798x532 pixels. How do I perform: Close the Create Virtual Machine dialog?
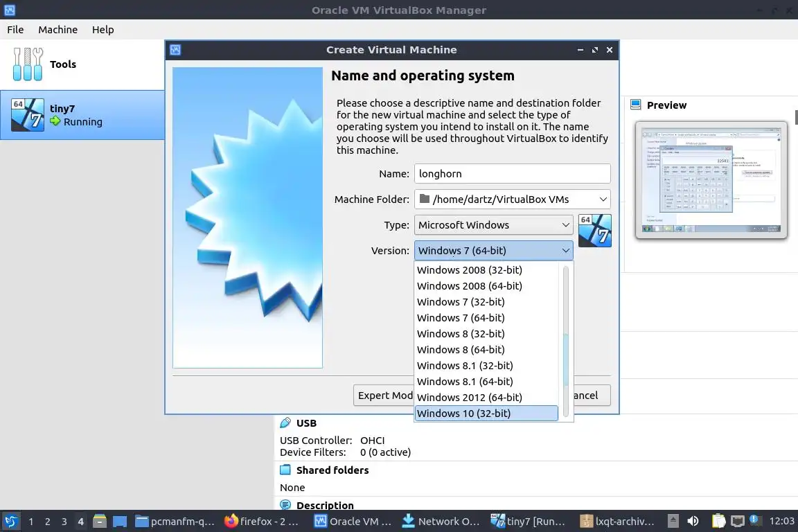pos(610,50)
